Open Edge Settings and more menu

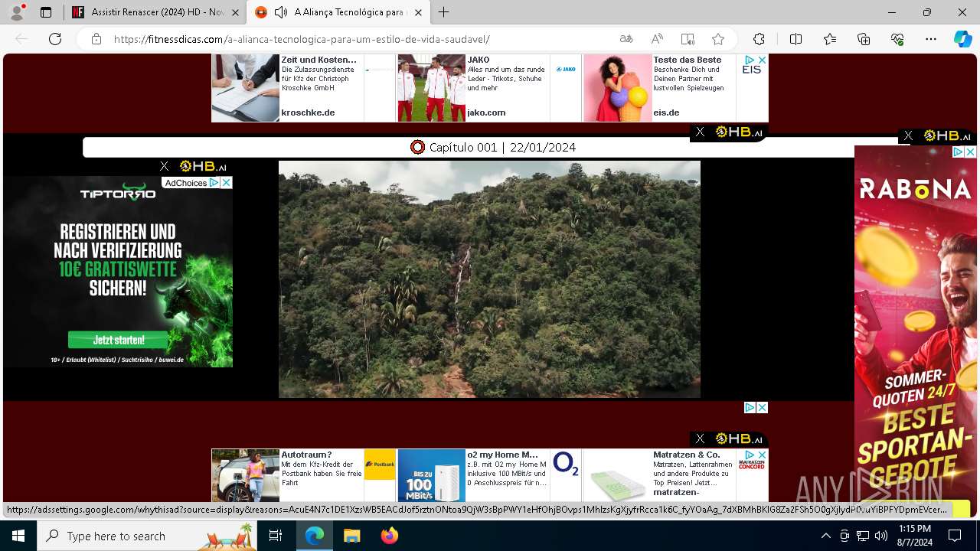931,39
